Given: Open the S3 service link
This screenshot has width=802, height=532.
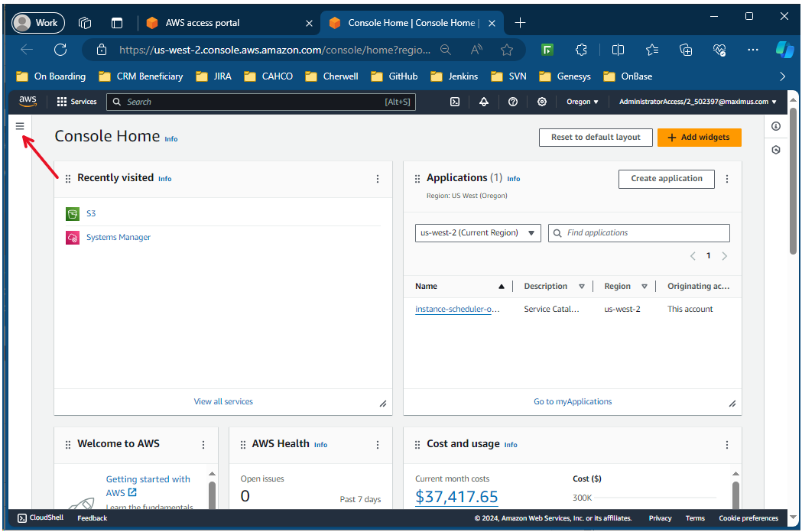Looking at the screenshot, I should pyautogui.click(x=91, y=213).
